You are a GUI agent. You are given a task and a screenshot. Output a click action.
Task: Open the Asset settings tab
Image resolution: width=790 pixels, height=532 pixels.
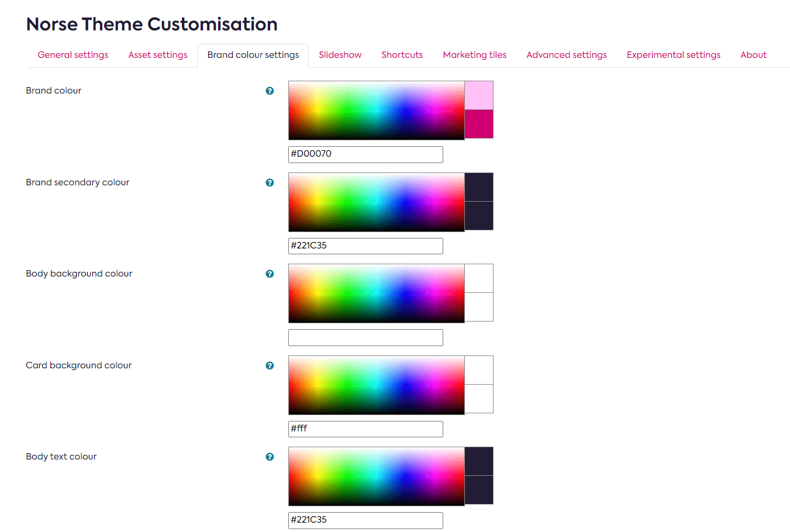click(158, 55)
